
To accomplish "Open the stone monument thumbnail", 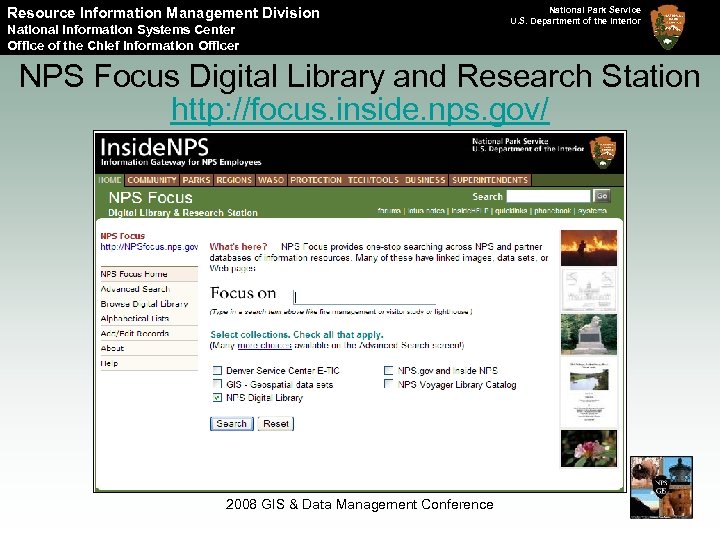I will coord(589,334).
